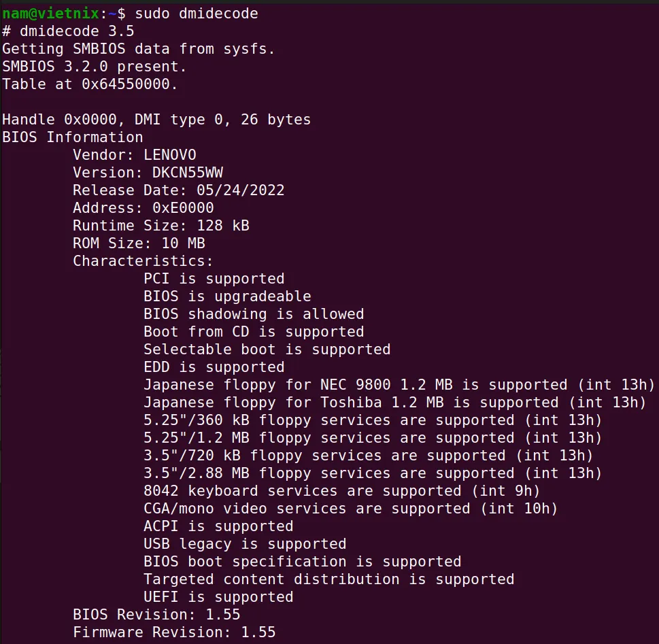
Task: Click the Version DKCN55WW text
Action: pos(148,173)
